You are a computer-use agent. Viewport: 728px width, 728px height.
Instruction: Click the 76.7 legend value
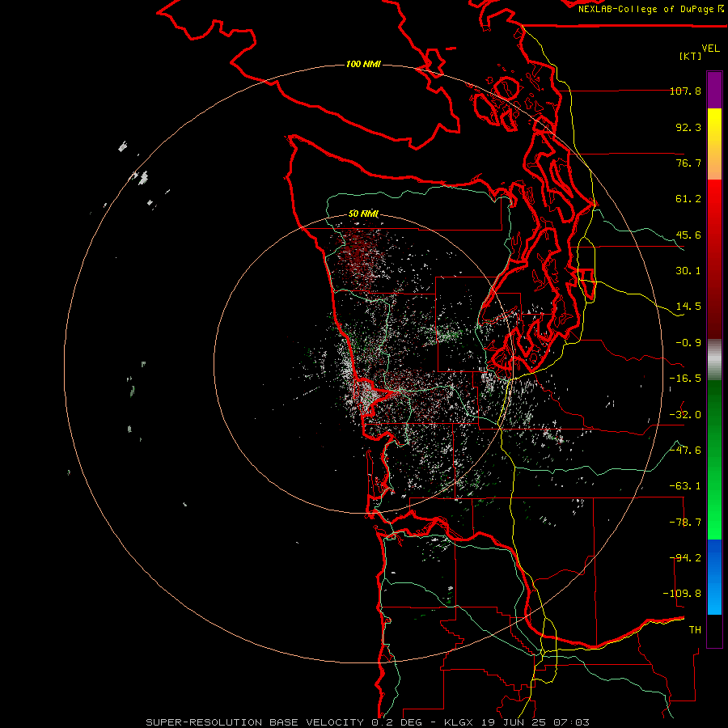tap(688, 163)
